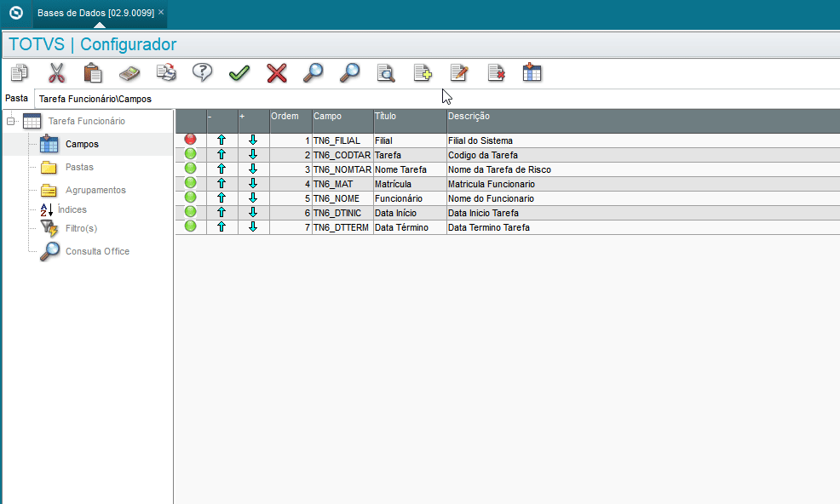840x504 pixels.
Task: Select the TN6_NOME field cell
Action: pos(342,198)
